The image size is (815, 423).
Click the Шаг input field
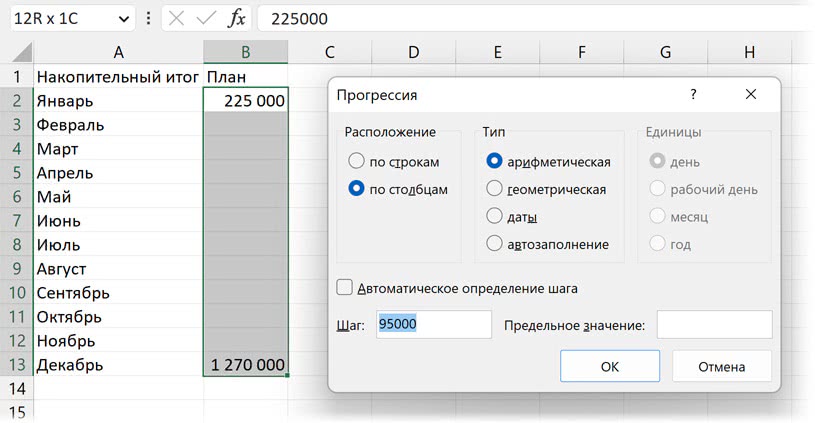(433, 324)
